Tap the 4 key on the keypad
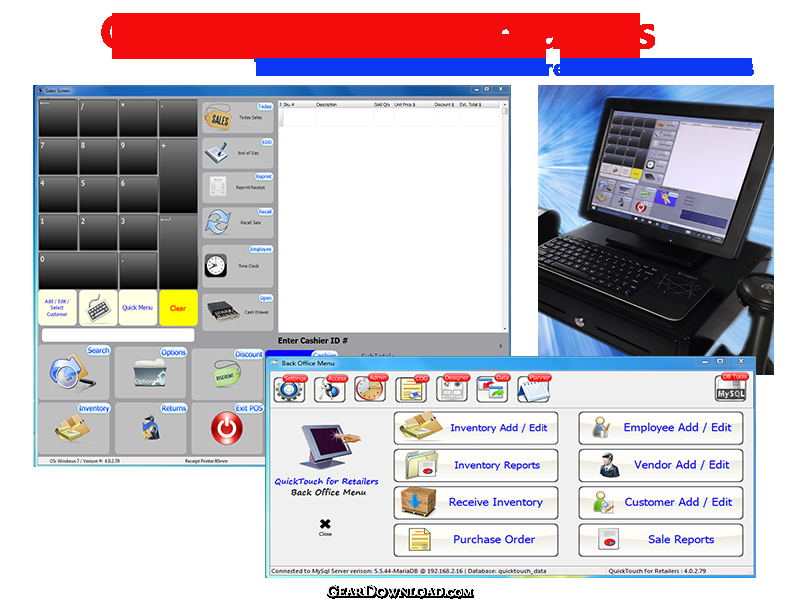Image resolution: width=800 pixels, height=600 pixels. (x=58, y=194)
